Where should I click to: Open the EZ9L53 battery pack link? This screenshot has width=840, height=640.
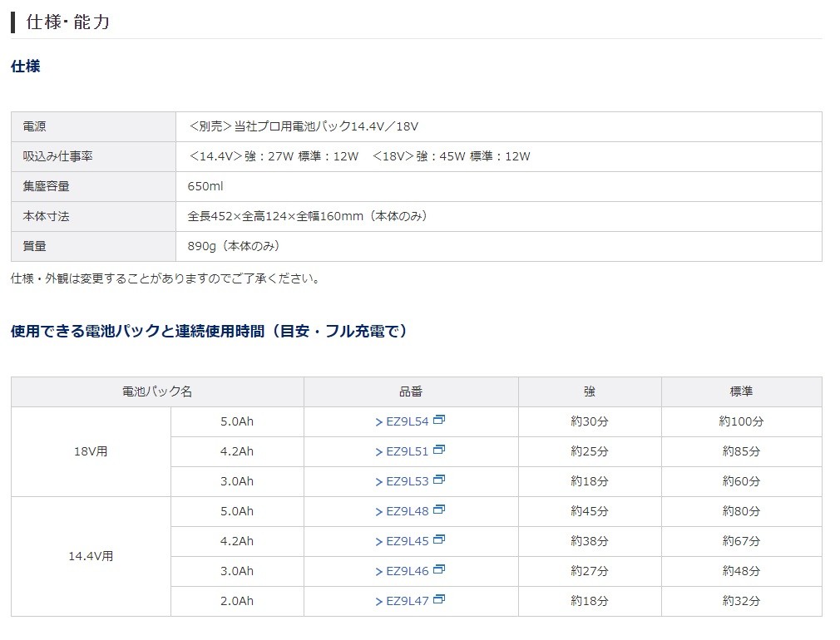[408, 481]
